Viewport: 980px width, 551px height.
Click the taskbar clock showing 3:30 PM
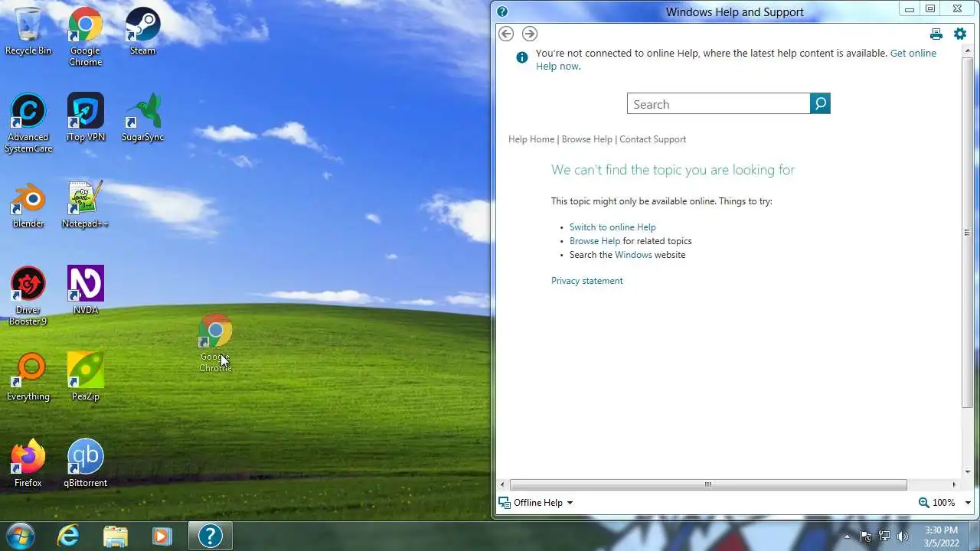tap(941, 536)
